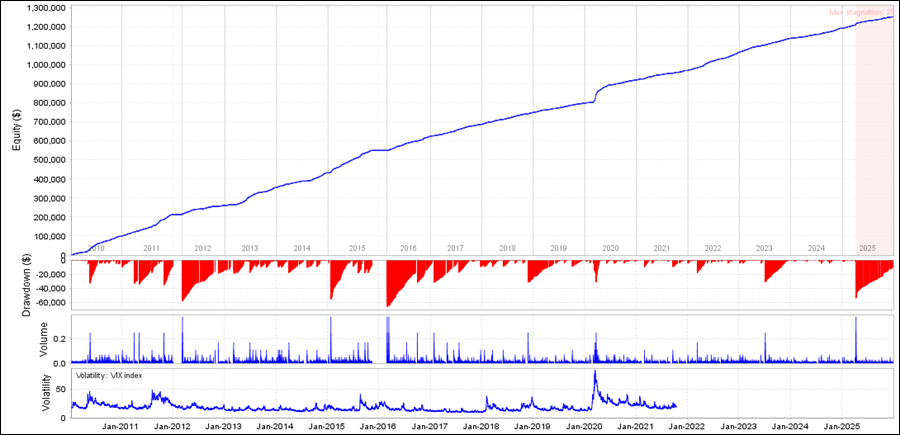
Task: Click the Jan-2020 date on bottom axis
Action: 583,428
